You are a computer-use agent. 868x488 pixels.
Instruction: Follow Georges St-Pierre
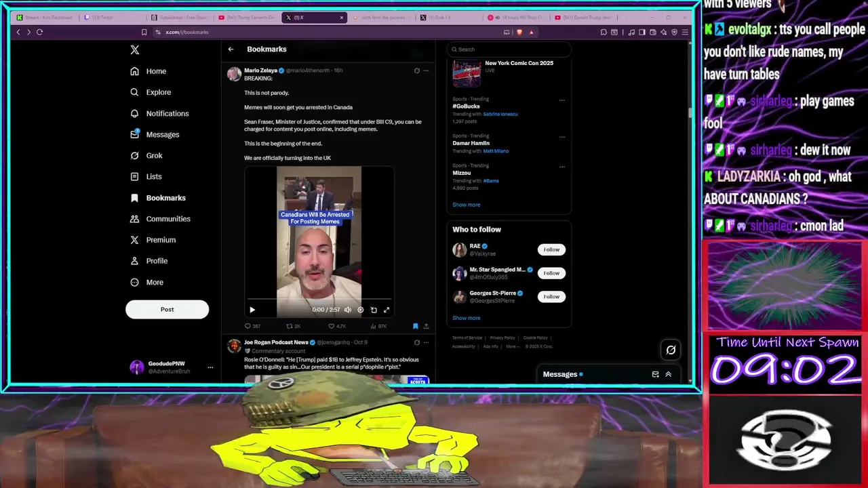tap(551, 296)
